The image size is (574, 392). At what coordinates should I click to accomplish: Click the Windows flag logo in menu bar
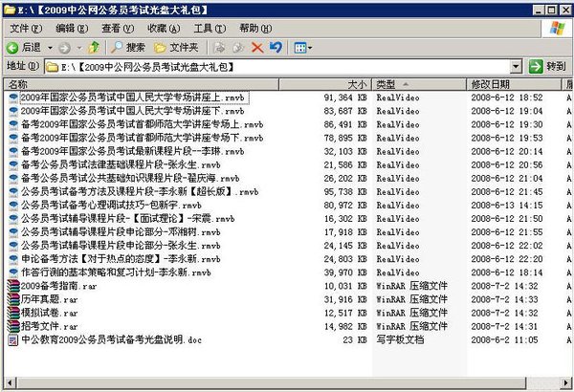(557, 28)
